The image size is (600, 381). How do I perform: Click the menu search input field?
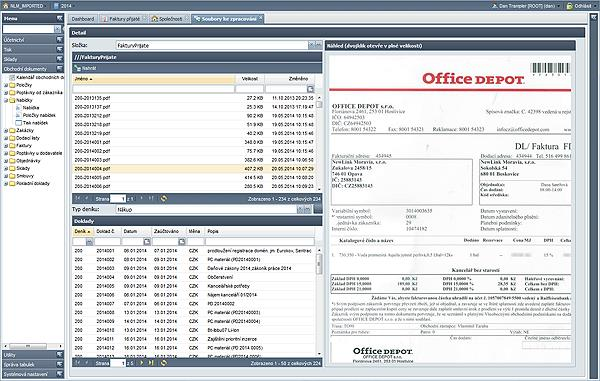[28, 29]
